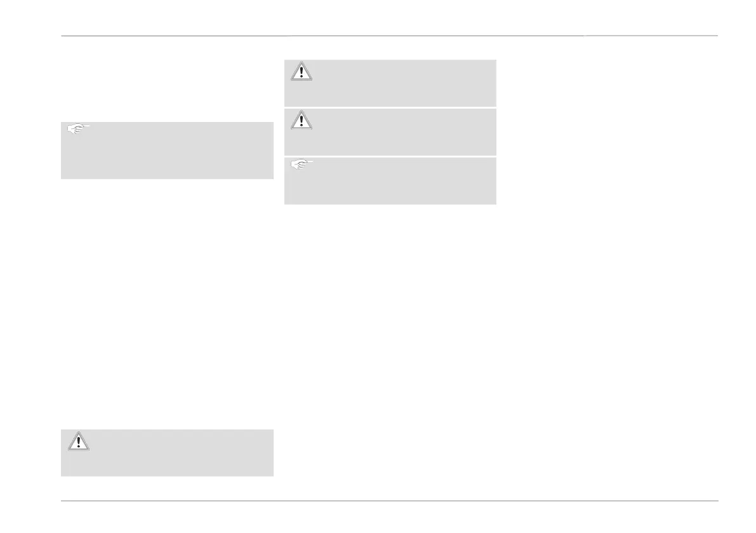Click the warning triangle in the second middle box
The height and width of the screenshot is (533, 756).
(x=302, y=120)
